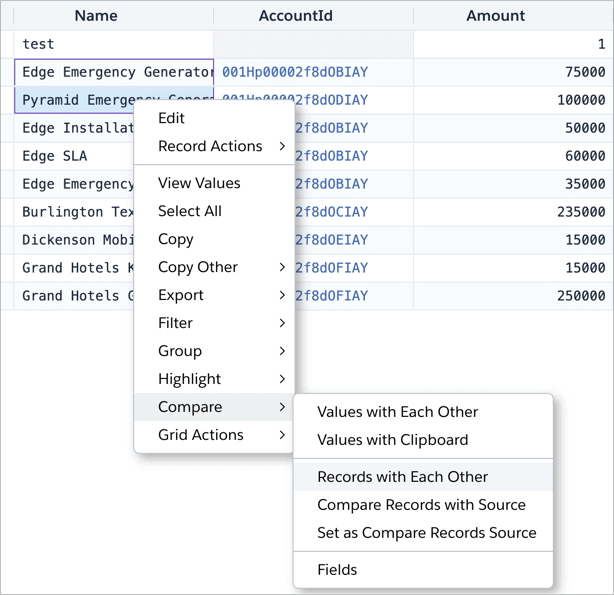Viewport: 614px width, 595px height.
Task: Click Compare Records with Source
Action: click(x=421, y=505)
